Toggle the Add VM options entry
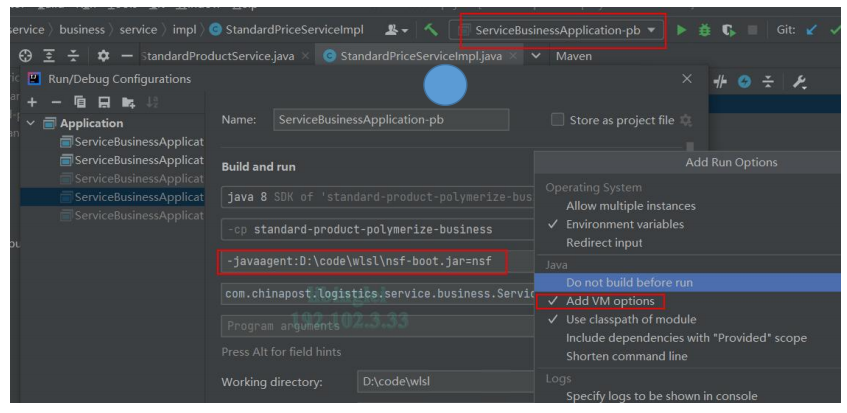The image size is (847, 413). click(610, 301)
